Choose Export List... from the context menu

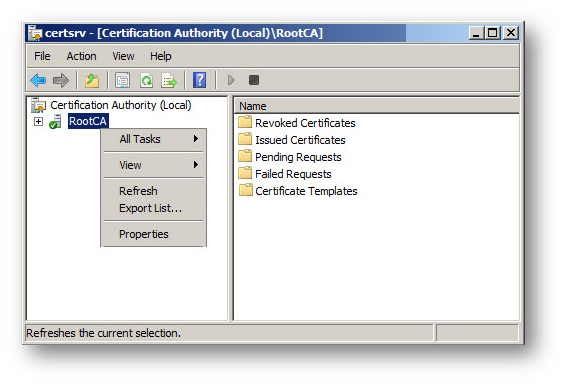point(154,208)
